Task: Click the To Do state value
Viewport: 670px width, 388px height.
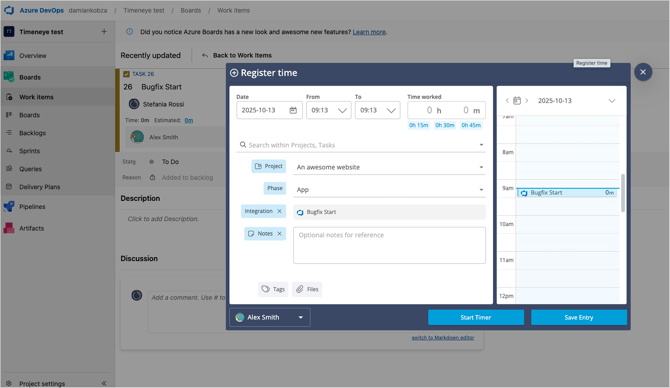Action: 170,162
